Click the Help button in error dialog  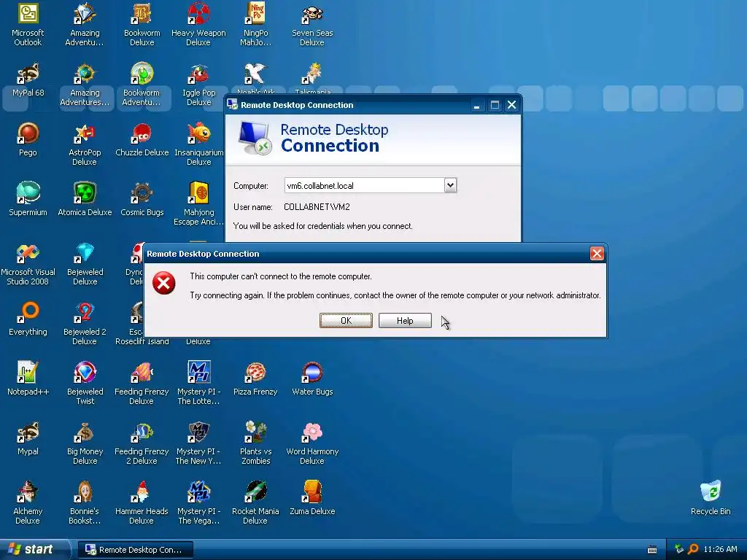[405, 321]
